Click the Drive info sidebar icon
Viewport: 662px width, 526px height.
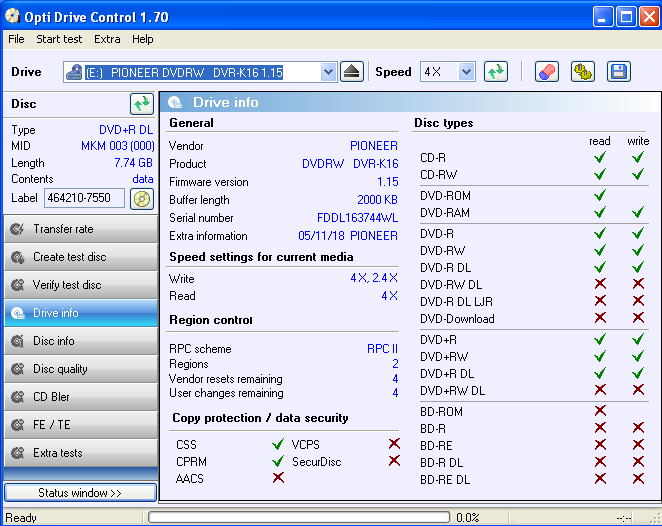(x=17, y=313)
